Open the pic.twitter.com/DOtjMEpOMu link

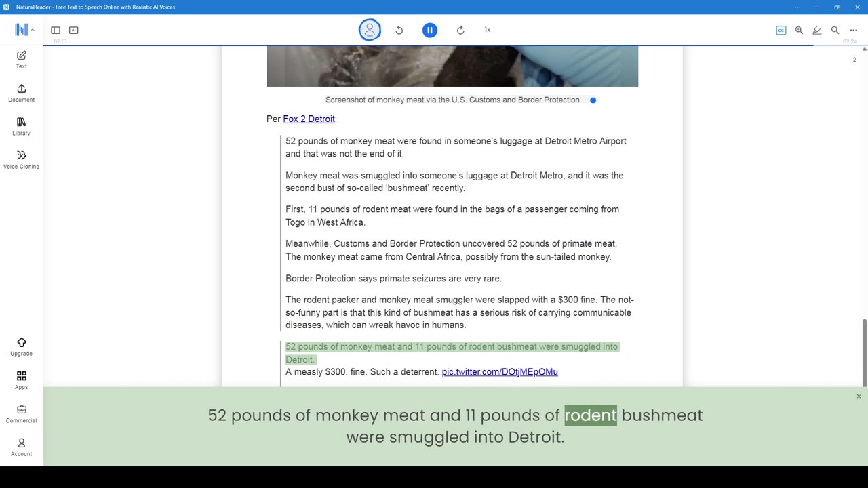coord(500,372)
